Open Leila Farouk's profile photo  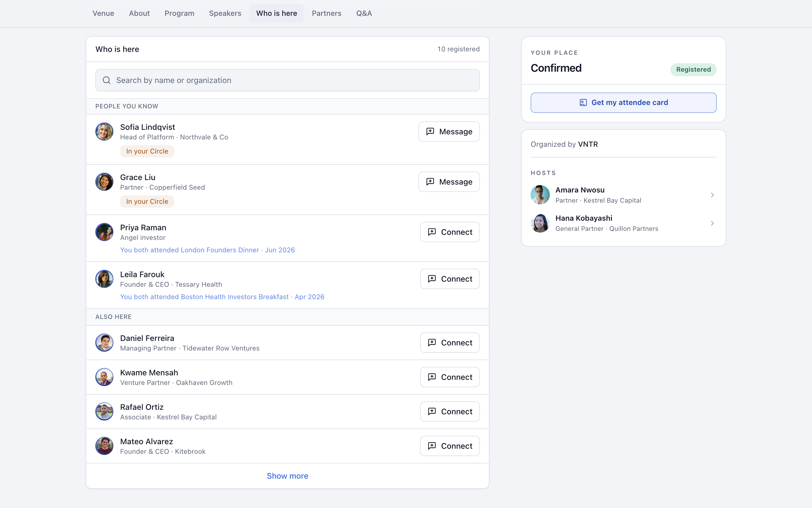[104, 279]
